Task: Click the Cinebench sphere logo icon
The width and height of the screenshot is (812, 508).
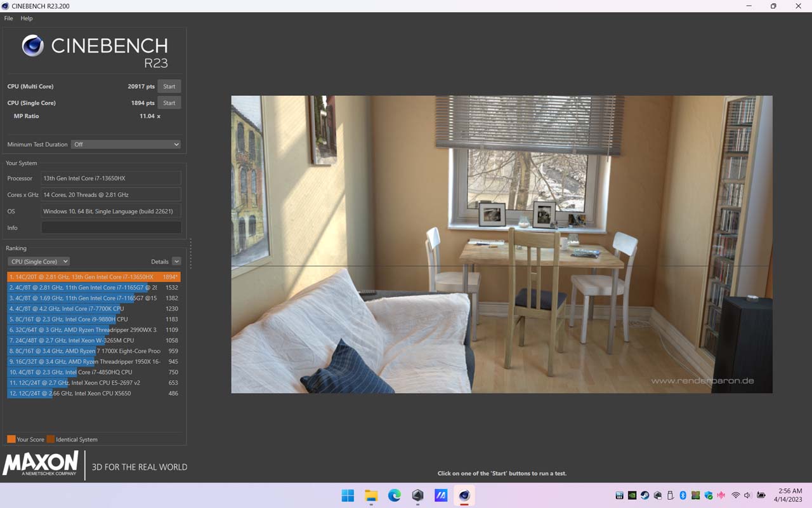Action: pos(33,46)
